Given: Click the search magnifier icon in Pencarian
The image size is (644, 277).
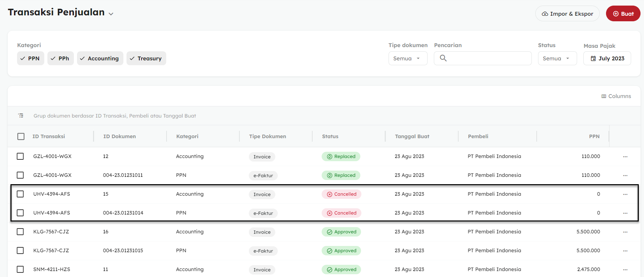Looking at the screenshot, I should pyautogui.click(x=443, y=58).
